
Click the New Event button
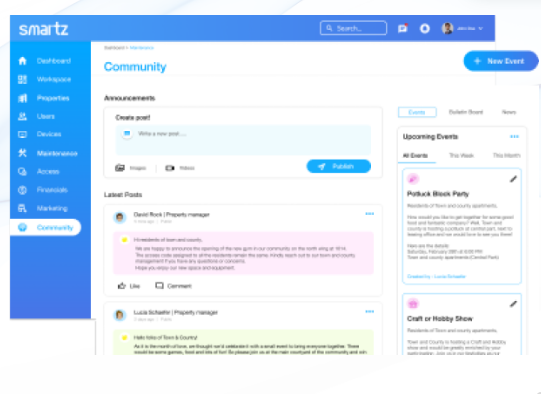501,61
